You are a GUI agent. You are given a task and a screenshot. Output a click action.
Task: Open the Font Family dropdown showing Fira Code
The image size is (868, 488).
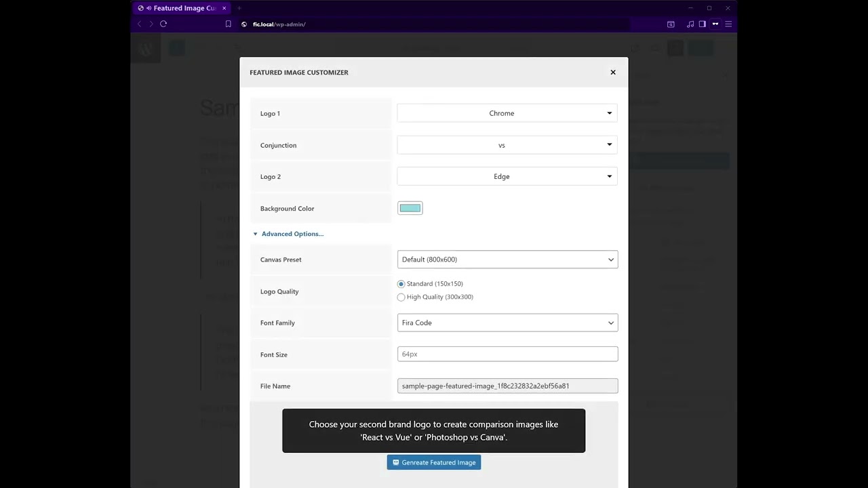(x=507, y=323)
